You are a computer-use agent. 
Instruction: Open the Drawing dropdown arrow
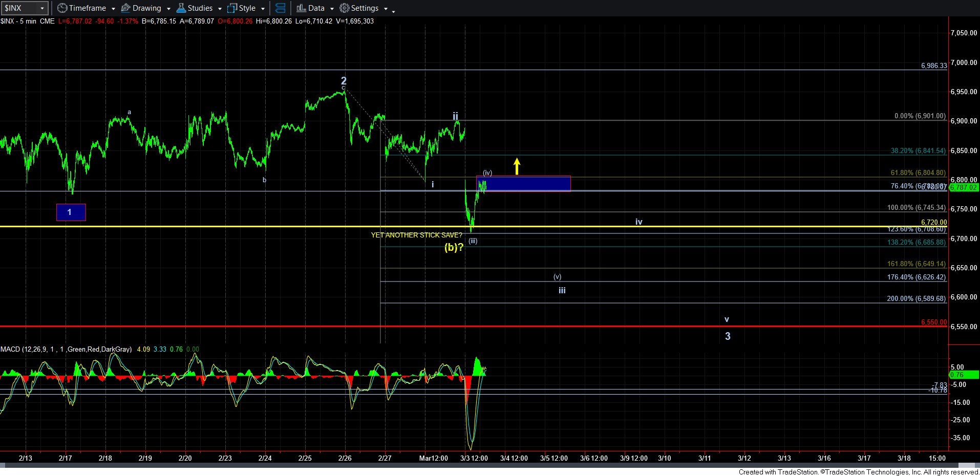pyautogui.click(x=168, y=9)
